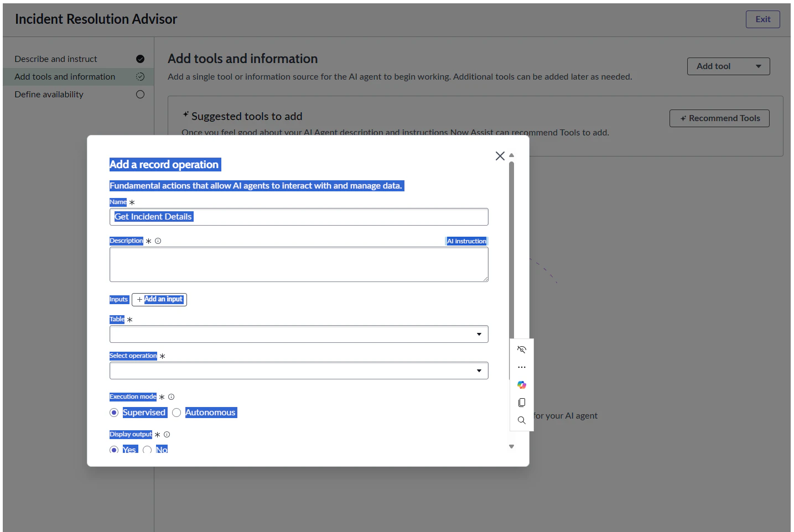This screenshot has width=794, height=532.
Task: Click the info icon next to Description
Action: pos(158,241)
